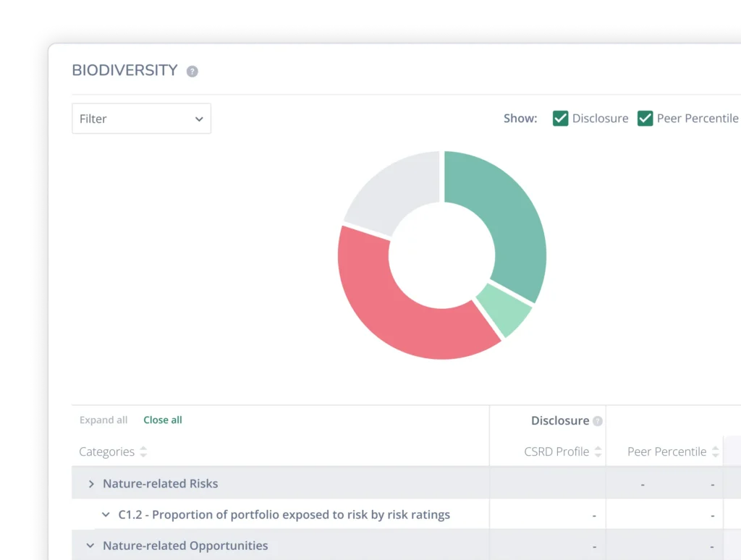Collapse the Nature-related Opportunities row

coord(90,546)
